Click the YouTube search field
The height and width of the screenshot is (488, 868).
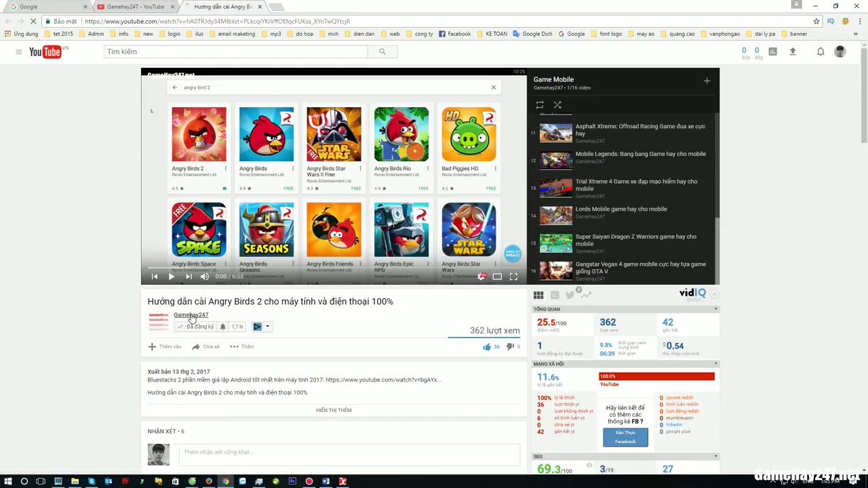236,52
